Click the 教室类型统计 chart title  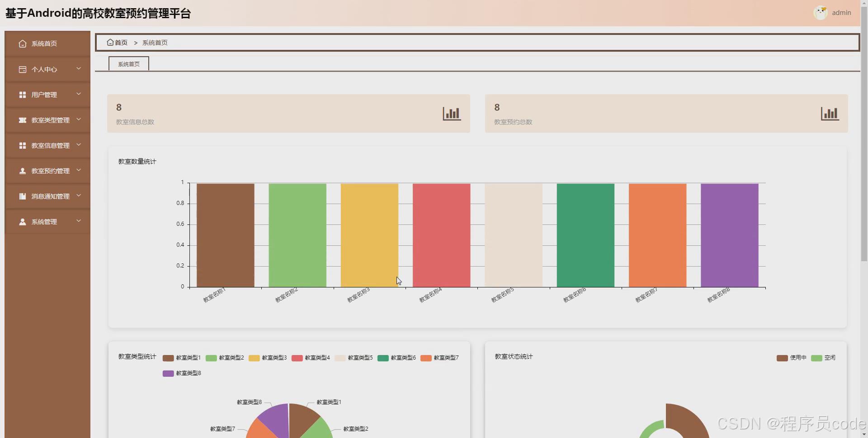click(137, 357)
